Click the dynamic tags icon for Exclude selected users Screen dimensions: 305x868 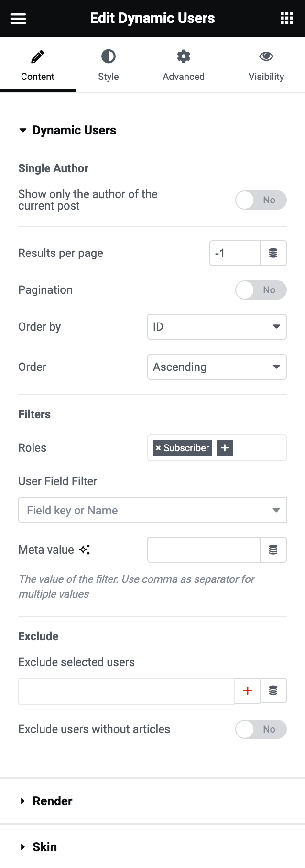pos(273,691)
